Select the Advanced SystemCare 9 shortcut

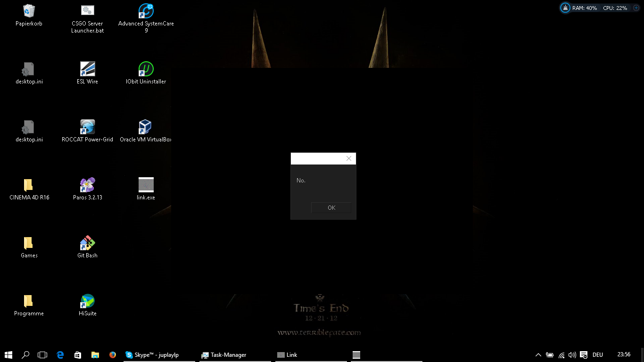146,11
